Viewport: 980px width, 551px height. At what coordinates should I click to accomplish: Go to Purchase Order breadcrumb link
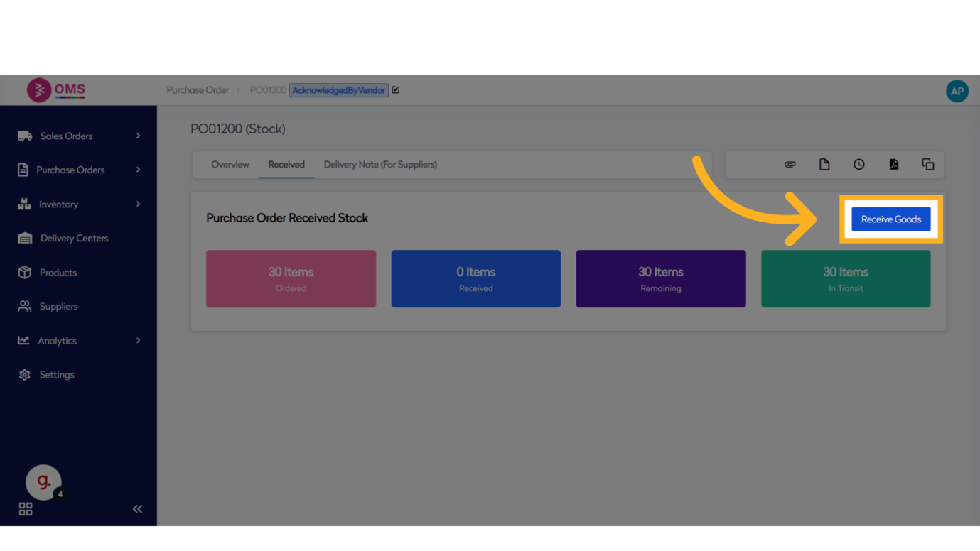coord(198,90)
